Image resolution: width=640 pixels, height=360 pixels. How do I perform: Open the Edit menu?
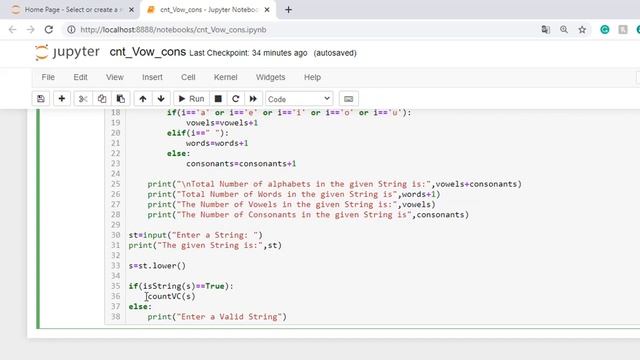pyautogui.click(x=80, y=77)
